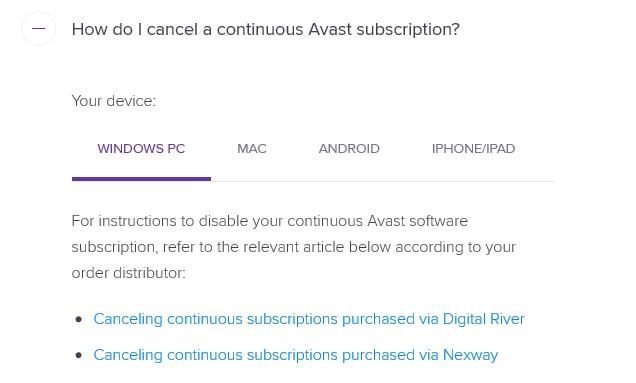Click 'Avast subscription?' in the question title
636x383 pixels.
click(x=384, y=29)
